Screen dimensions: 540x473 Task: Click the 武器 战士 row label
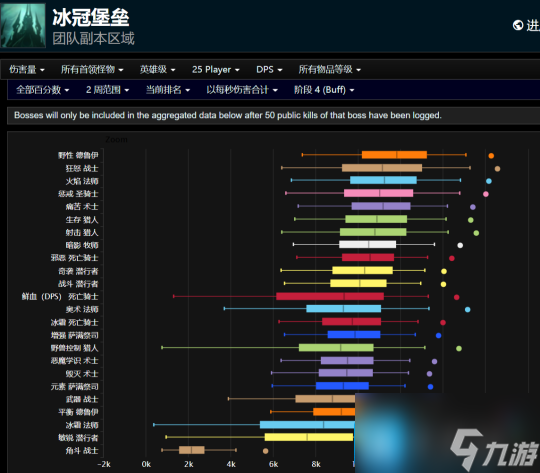click(82, 399)
